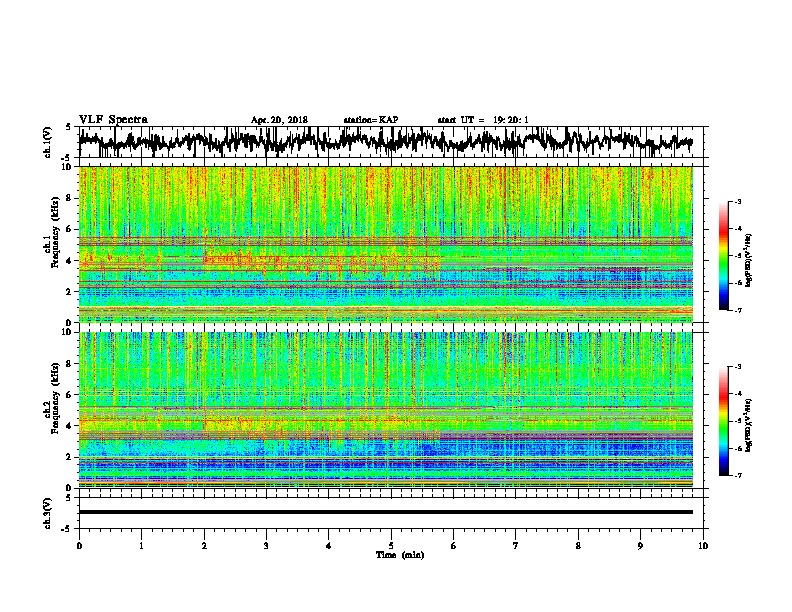Click tick label "6" on the time axis

tap(454, 546)
